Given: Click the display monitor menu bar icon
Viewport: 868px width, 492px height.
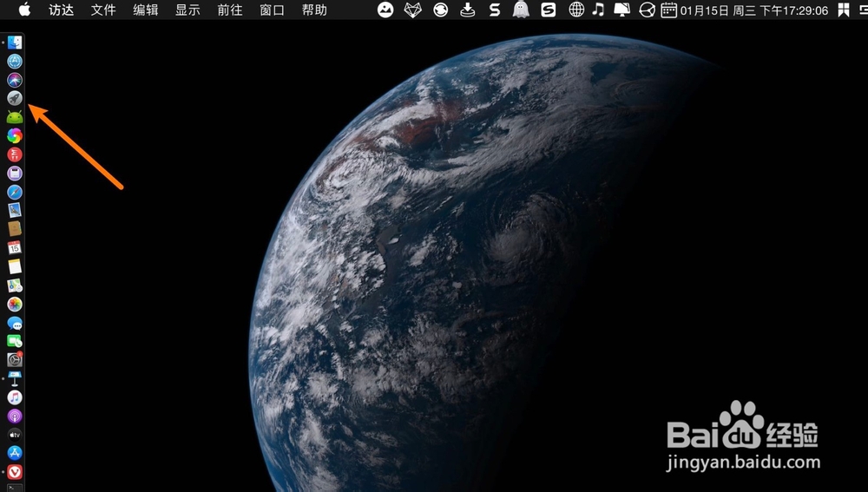Looking at the screenshot, I should [x=622, y=10].
